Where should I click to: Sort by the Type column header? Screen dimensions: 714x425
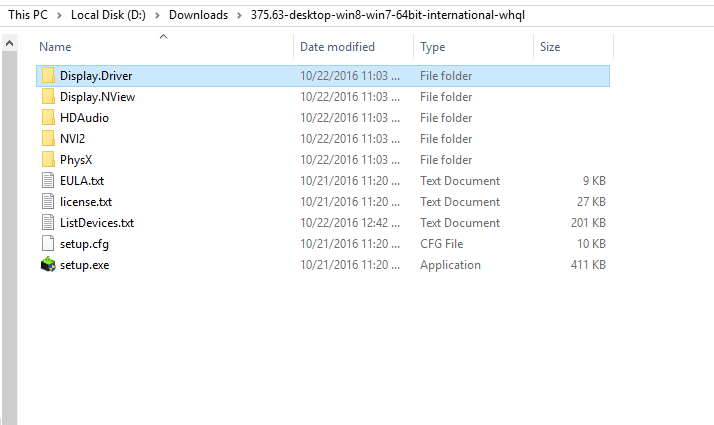[474, 46]
